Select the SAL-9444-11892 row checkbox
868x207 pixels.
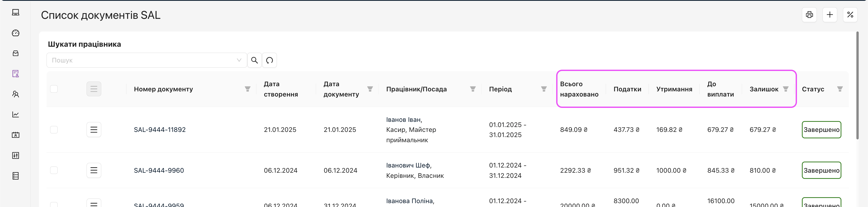(x=54, y=130)
